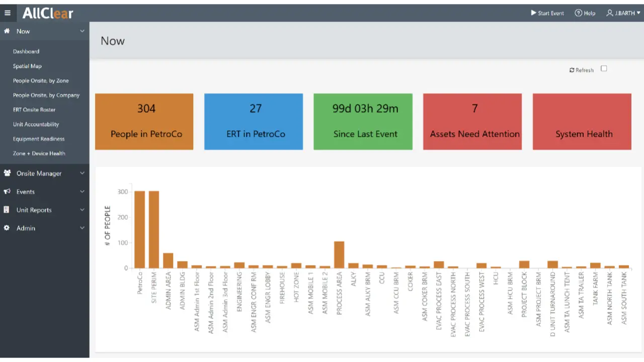This screenshot has width=644, height=362.
Task: Open the System Health red tile
Action: click(x=582, y=122)
